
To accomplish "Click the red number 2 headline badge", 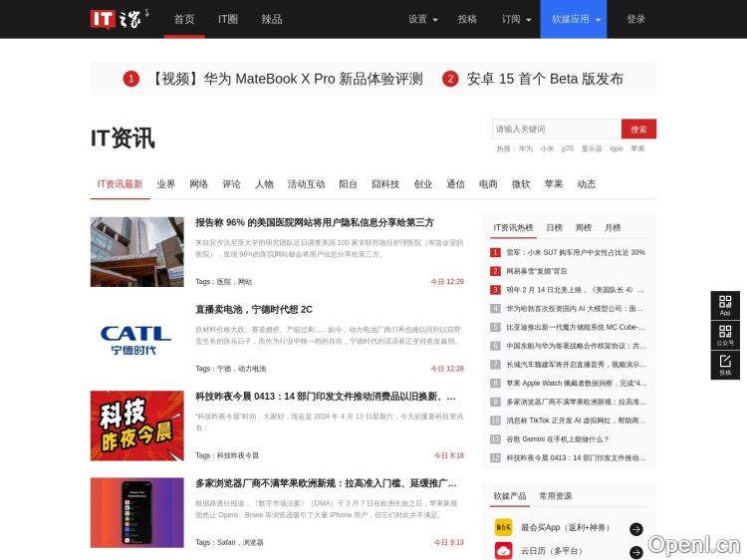I will [x=450, y=79].
